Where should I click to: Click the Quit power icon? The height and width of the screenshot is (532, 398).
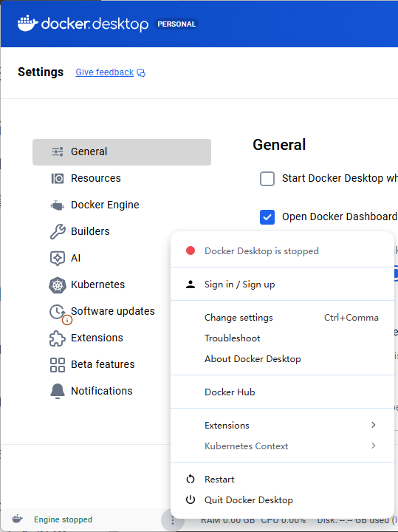point(191,499)
